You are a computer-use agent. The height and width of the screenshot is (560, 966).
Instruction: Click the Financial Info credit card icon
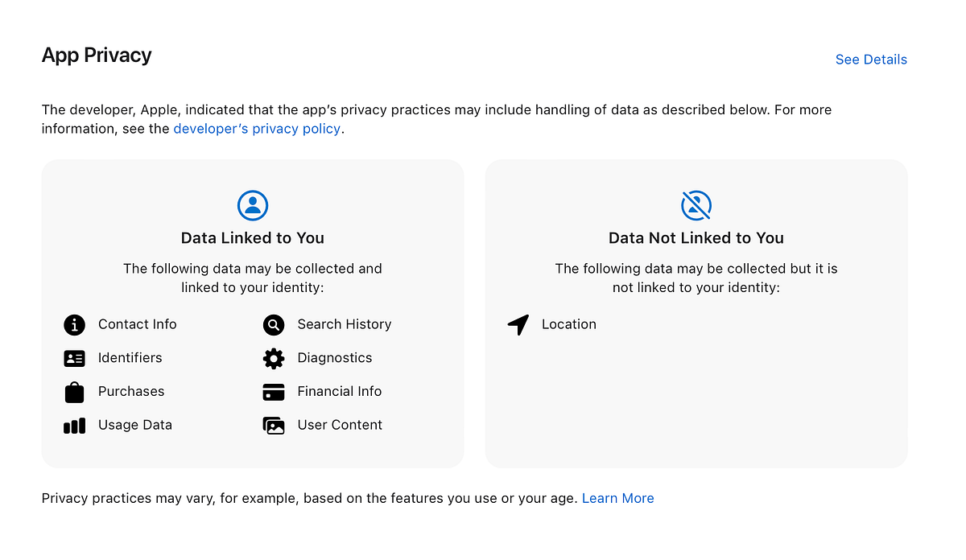(x=274, y=392)
